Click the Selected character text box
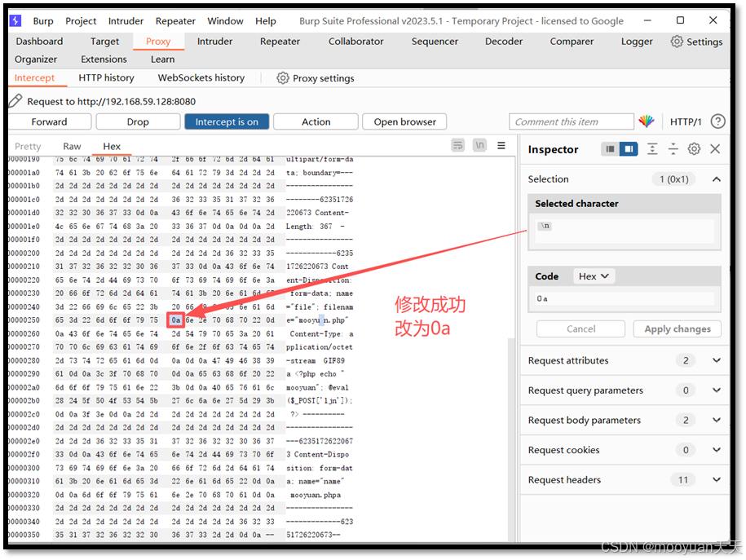This screenshot has width=746, height=560. click(x=625, y=231)
